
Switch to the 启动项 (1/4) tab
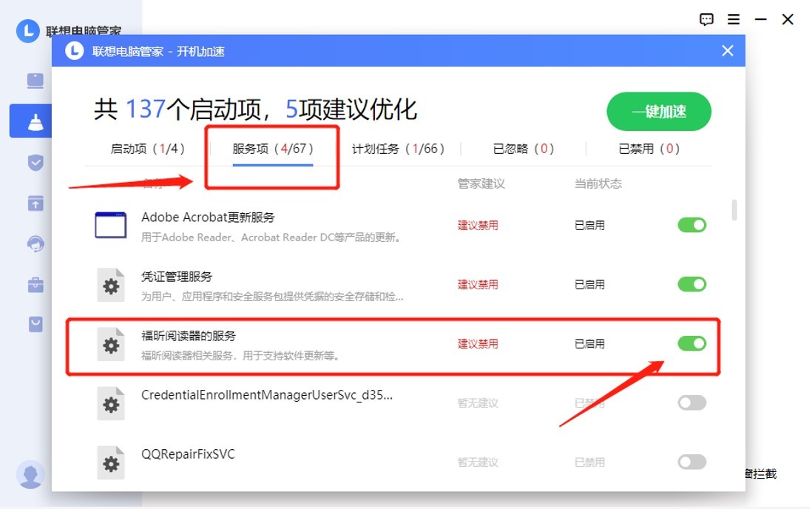(148, 149)
